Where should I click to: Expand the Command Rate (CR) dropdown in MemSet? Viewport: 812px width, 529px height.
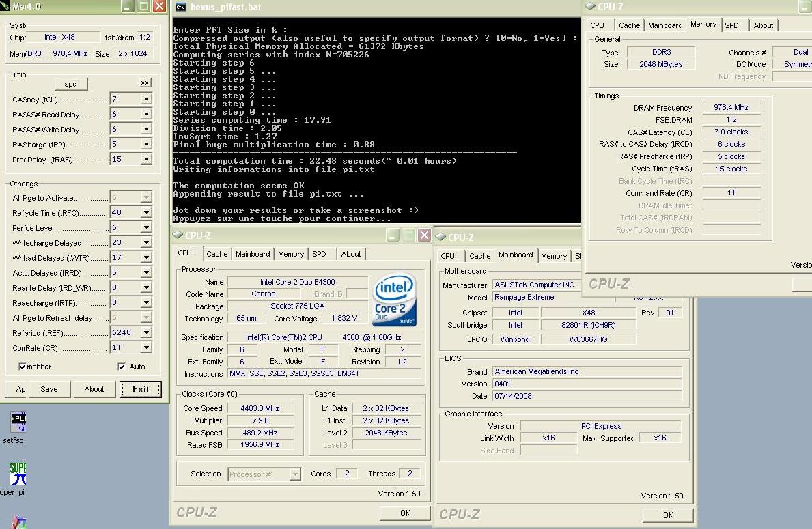[x=147, y=347]
